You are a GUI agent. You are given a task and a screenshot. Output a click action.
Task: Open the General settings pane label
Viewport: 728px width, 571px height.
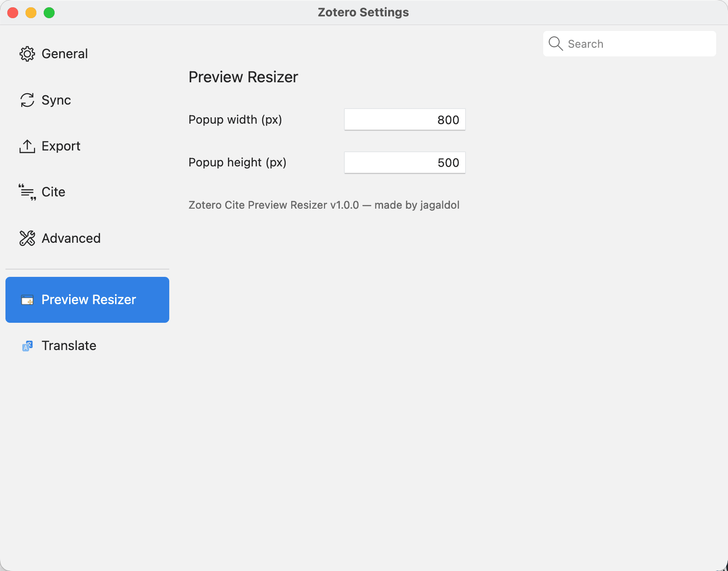coord(65,54)
